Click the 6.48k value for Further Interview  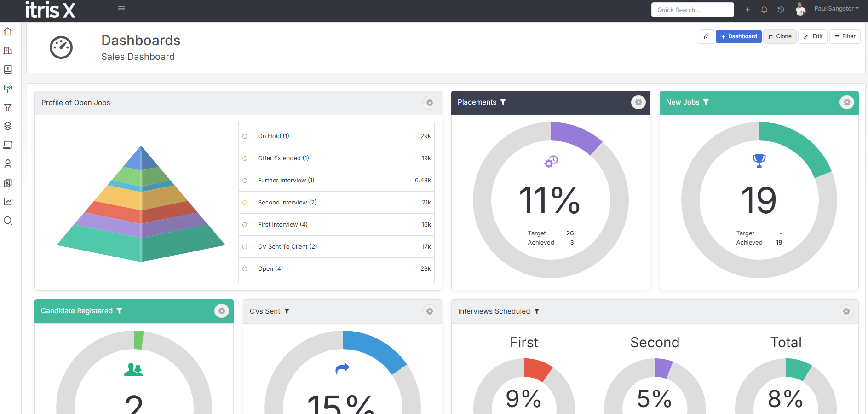click(423, 181)
